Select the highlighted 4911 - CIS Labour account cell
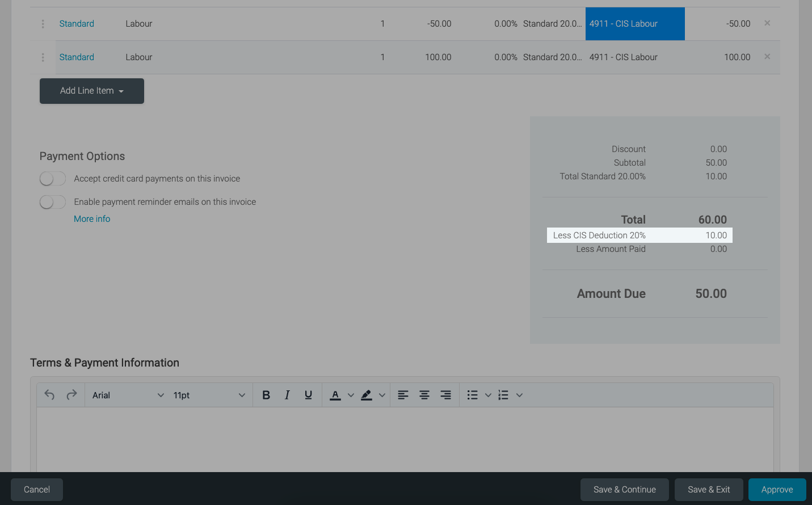This screenshot has height=505, width=812. (635, 24)
